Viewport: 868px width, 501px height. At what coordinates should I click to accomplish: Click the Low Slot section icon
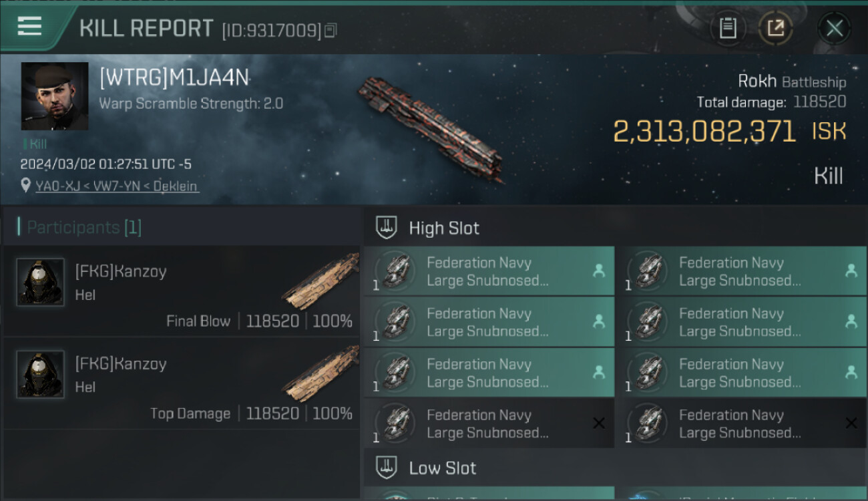pyautogui.click(x=387, y=468)
